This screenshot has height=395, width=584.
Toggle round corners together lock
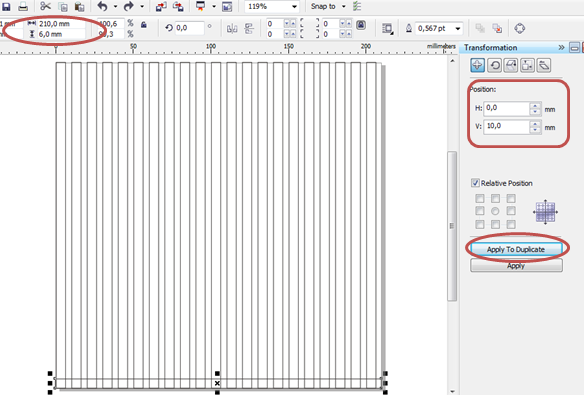[361, 25]
